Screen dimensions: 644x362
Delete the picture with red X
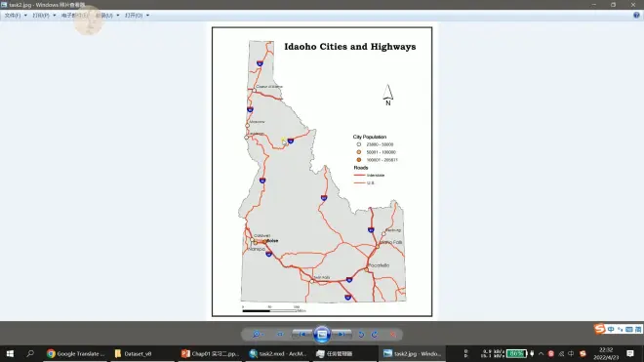pos(393,335)
